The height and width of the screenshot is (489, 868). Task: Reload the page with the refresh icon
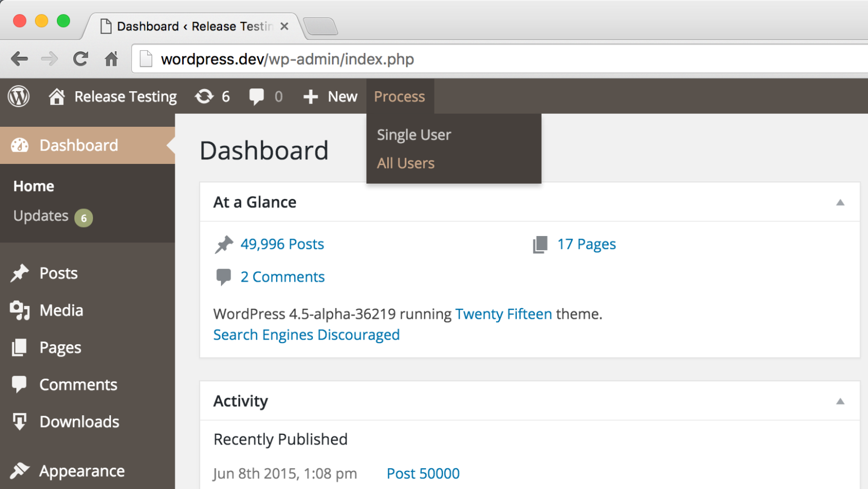[x=81, y=59]
